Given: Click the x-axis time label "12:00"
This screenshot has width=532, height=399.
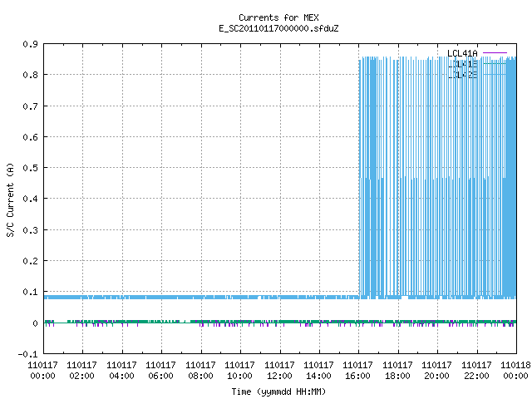Looking at the screenshot, I should pos(279,376).
